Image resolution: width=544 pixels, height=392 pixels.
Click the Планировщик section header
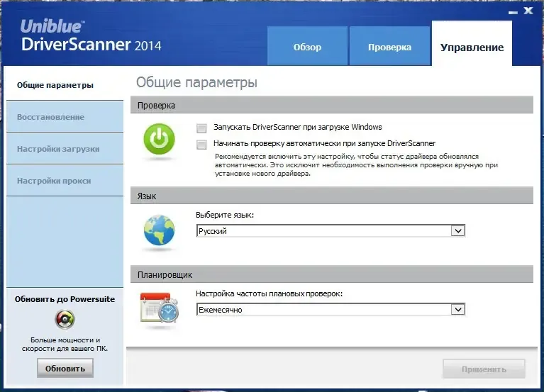pyautogui.click(x=332, y=274)
